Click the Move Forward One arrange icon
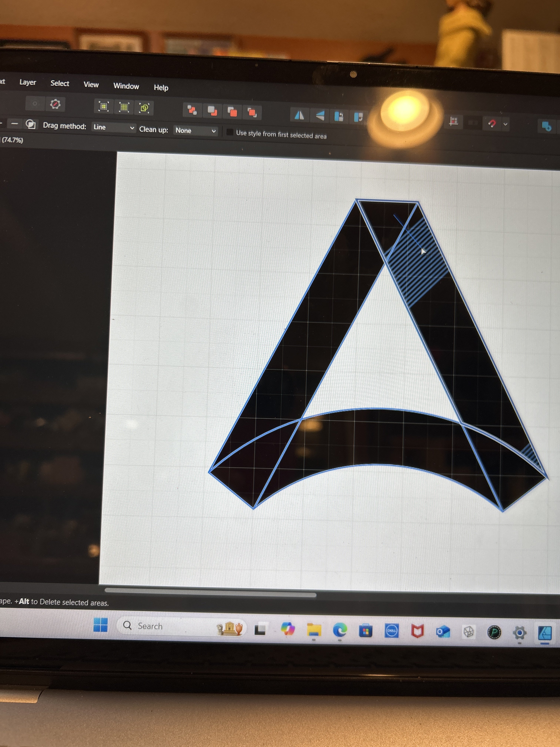This screenshot has height=747, width=560. [x=232, y=112]
